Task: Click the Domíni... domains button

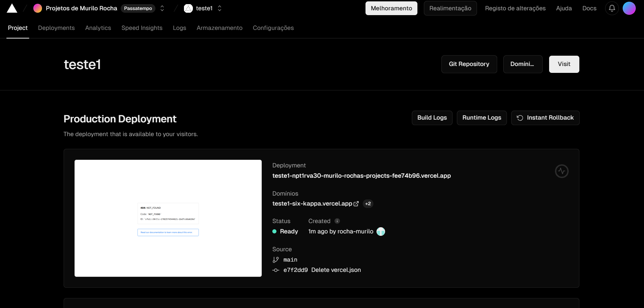Action: 523,64
